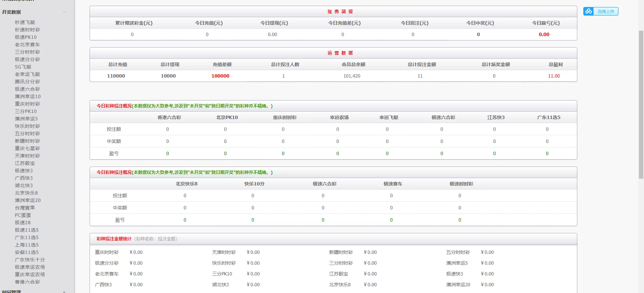Open 澳洲幸运5 sidebar entry
Image resolution: width=644 pixels, height=293 pixels.
pyautogui.click(x=26, y=119)
